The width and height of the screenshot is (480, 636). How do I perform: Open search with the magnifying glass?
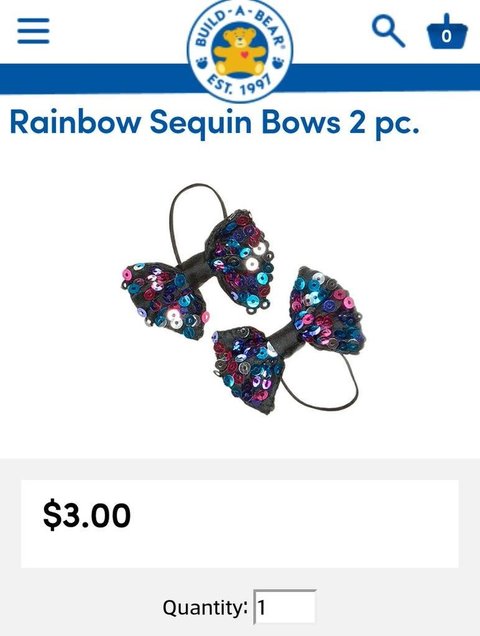coord(388,31)
